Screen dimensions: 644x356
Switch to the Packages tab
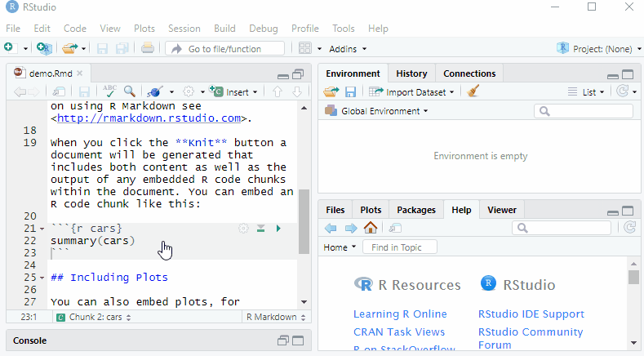(x=416, y=210)
